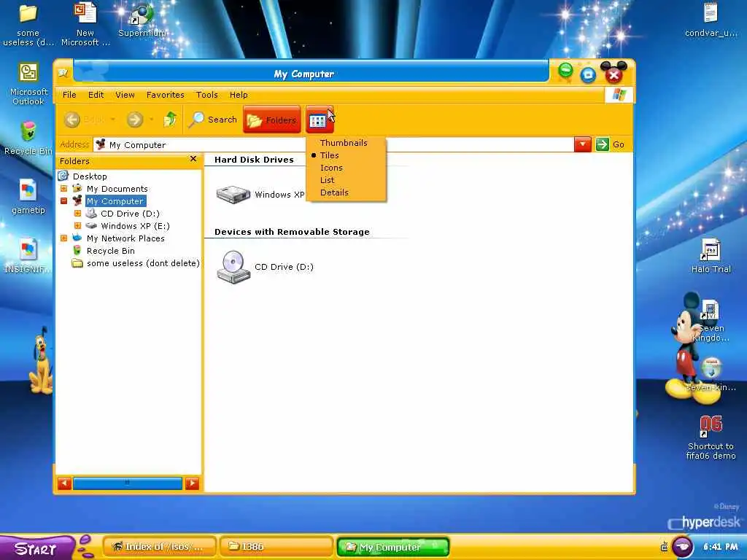Click the address bar field
Image resolution: width=747 pixels, height=560 pixels.
coord(333,144)
